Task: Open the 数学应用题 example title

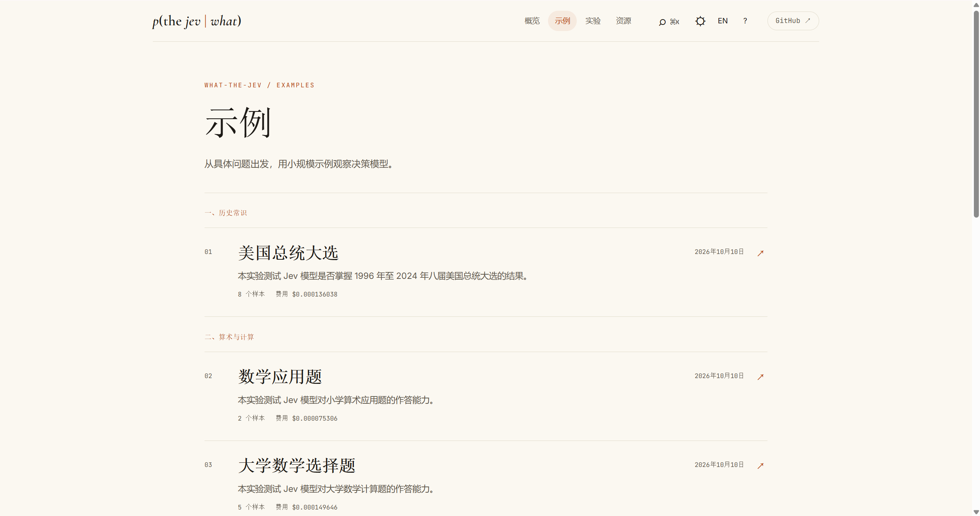Action: 280,377
